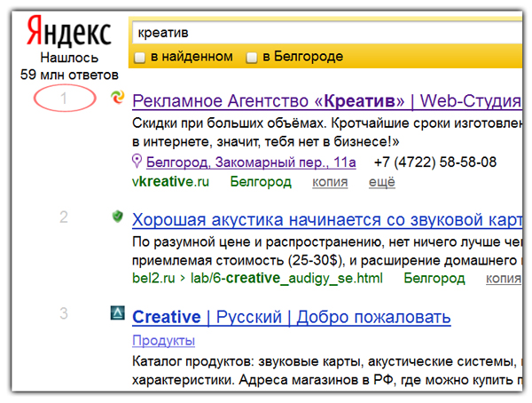Click the 'ещё' link under first result
532x403 pixels.
382,182
